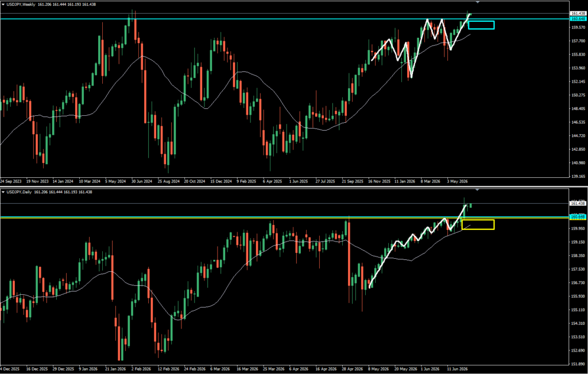Click the chart shift triangle on Daily chart
Image resolution: width=588 pixels, height=374 pixels.
[477, 190]
